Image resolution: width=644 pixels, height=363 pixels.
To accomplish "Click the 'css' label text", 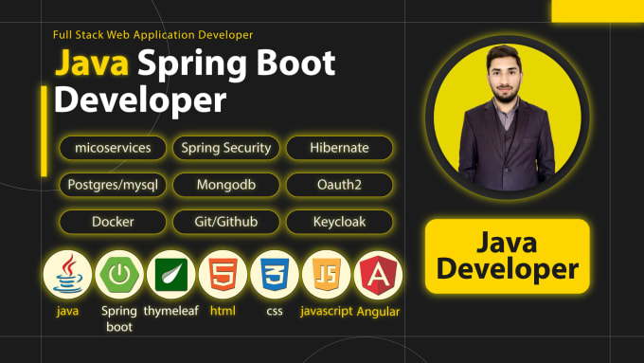I will 275,311.
